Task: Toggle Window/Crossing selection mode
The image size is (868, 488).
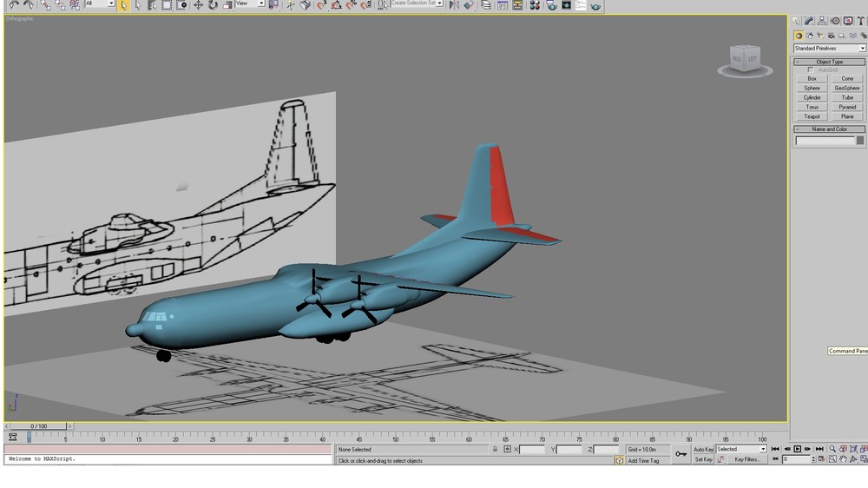Action: tap(181, 5)
